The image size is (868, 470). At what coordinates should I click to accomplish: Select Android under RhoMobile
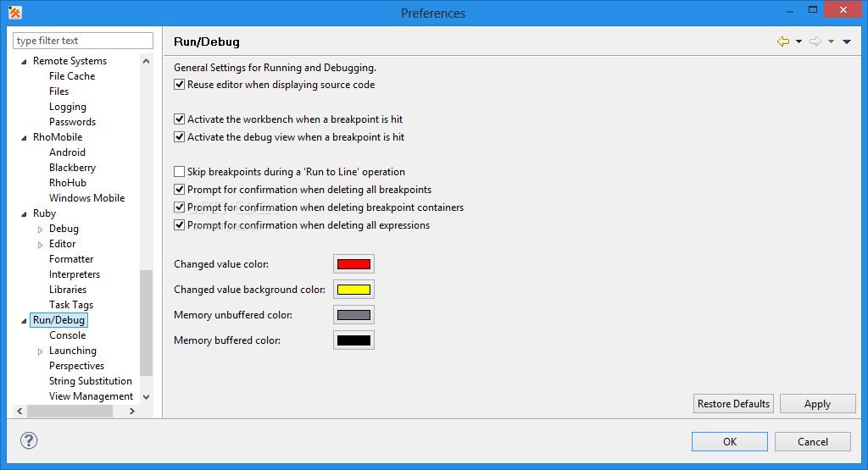pos(67,152)
